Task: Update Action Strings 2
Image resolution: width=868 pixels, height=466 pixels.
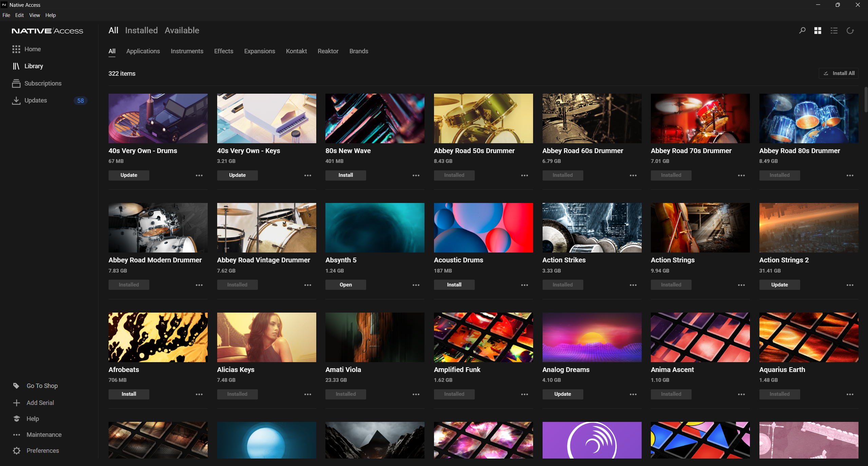Action: coord(780,285)
